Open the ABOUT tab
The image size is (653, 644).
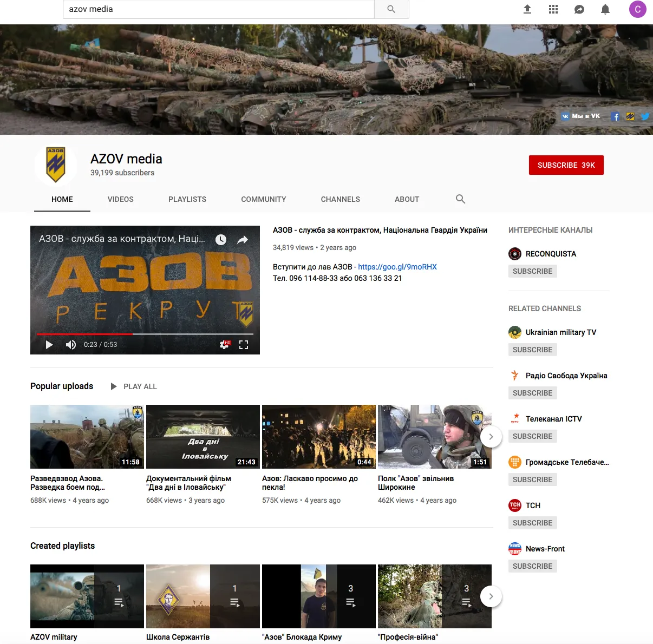pyautogui.click(x=407, y=199)
